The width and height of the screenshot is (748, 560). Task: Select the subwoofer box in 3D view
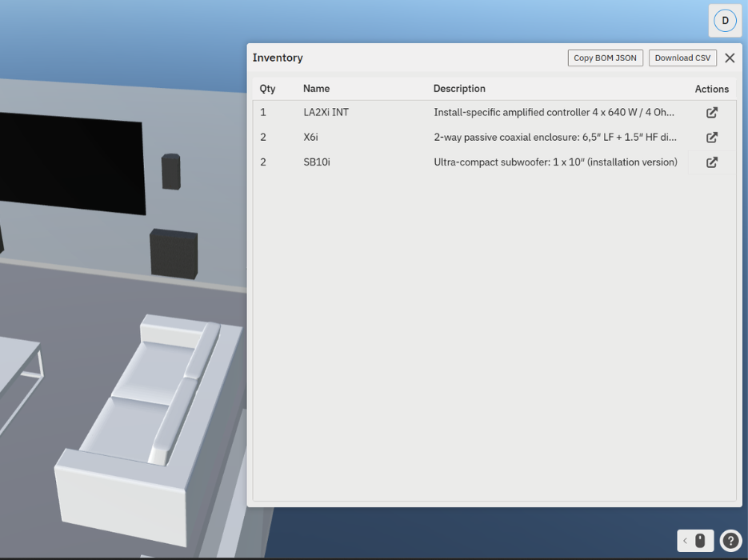[x=174, y=254]
